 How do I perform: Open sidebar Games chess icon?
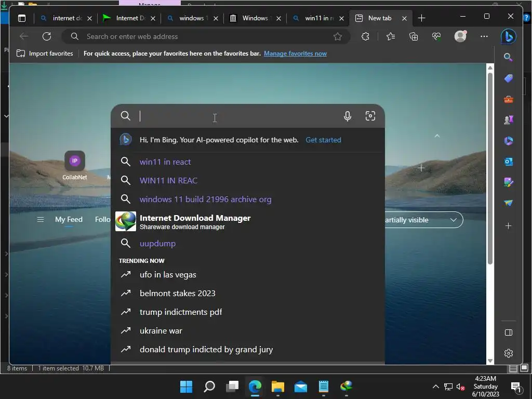tap(508, 120)
